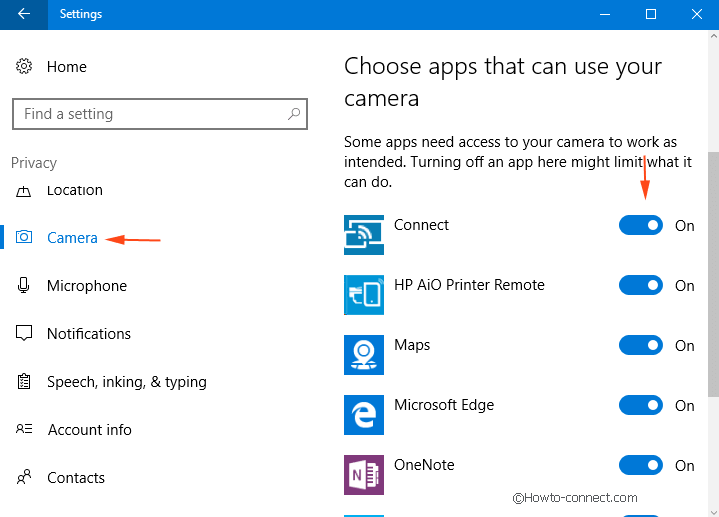Click the Connect app name
This screenshot has width=719, height=517.
[x=421, y=225]
